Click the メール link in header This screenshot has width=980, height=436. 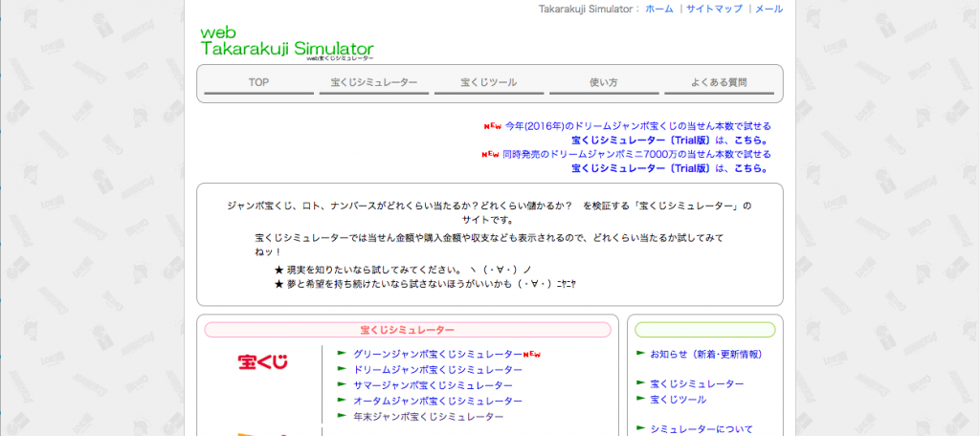(x=768, y=9)
